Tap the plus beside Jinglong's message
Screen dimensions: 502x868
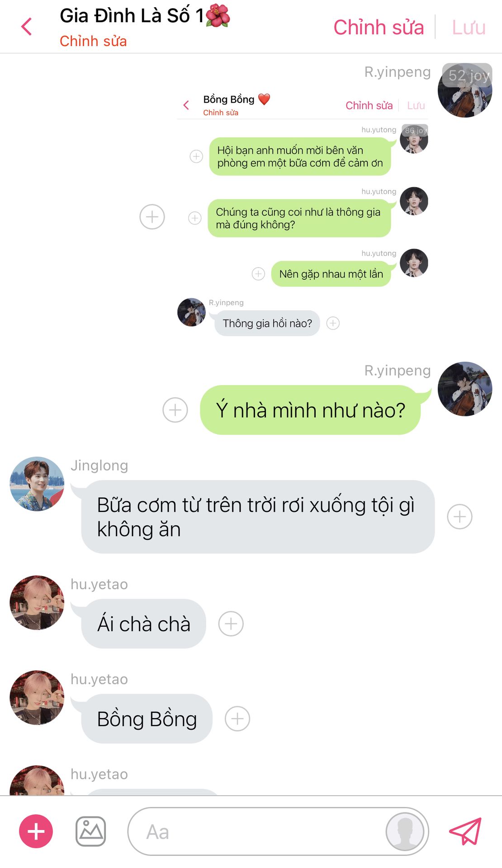(x=460, y=517)
